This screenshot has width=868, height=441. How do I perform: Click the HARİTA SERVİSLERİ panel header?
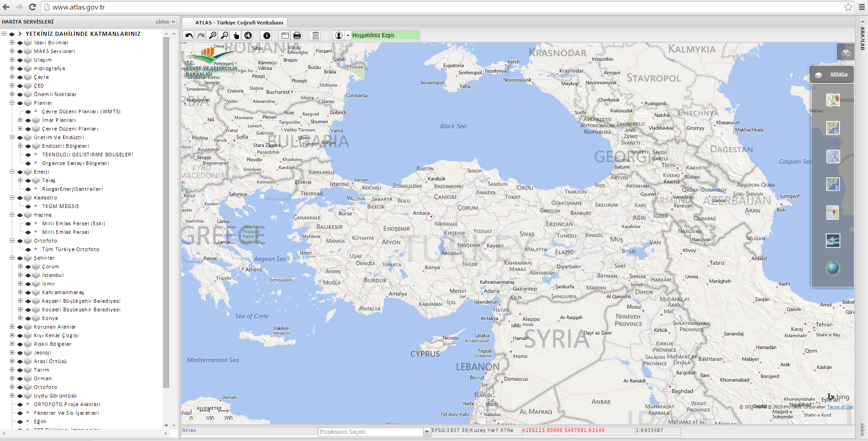tap(28, 22)
